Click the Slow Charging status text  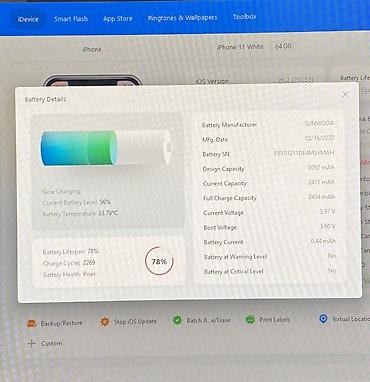(x=61, y=191)
